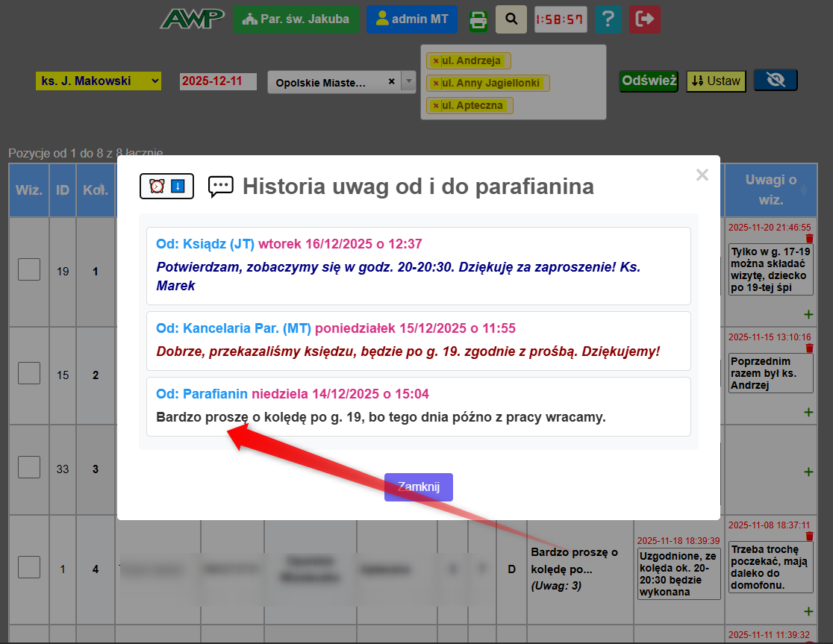Click the alarm clock icon in the dialog header
Viewport: 833px width, 644px height.
click(157, 186)
